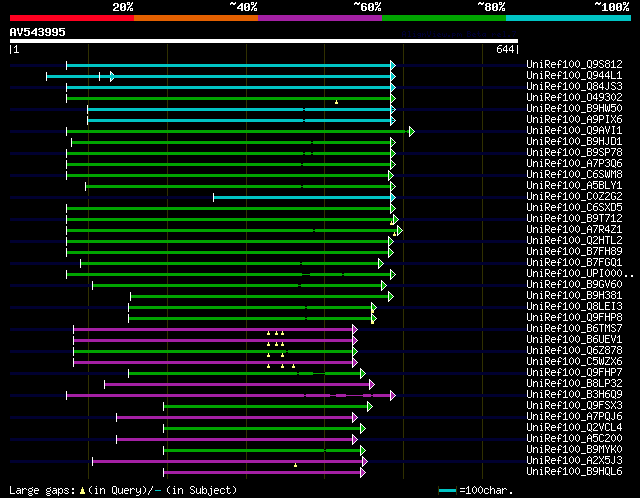
Task: Click label UniRef100_Q9AVI1
Action: click(574, 130)
